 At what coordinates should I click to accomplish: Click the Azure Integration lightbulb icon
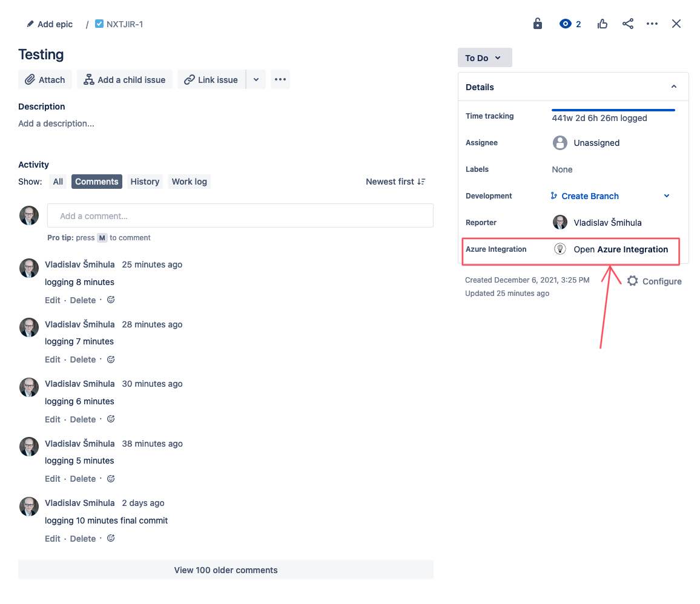560,249
